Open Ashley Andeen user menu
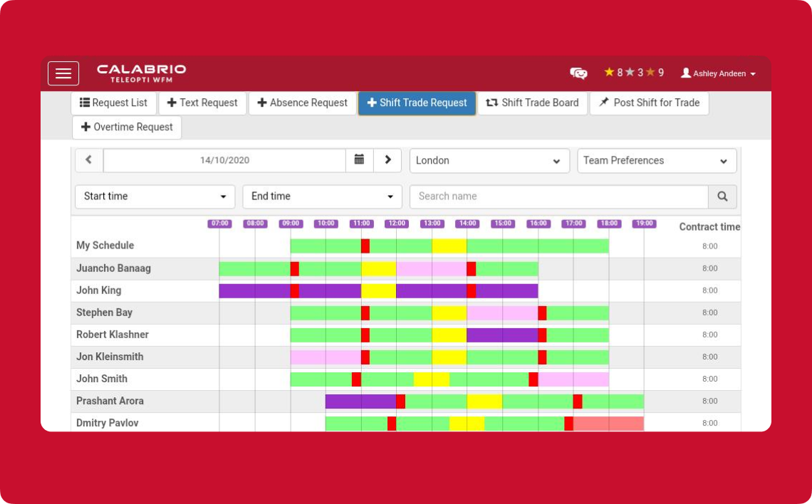The image size is (812, 504). (718, 73)
